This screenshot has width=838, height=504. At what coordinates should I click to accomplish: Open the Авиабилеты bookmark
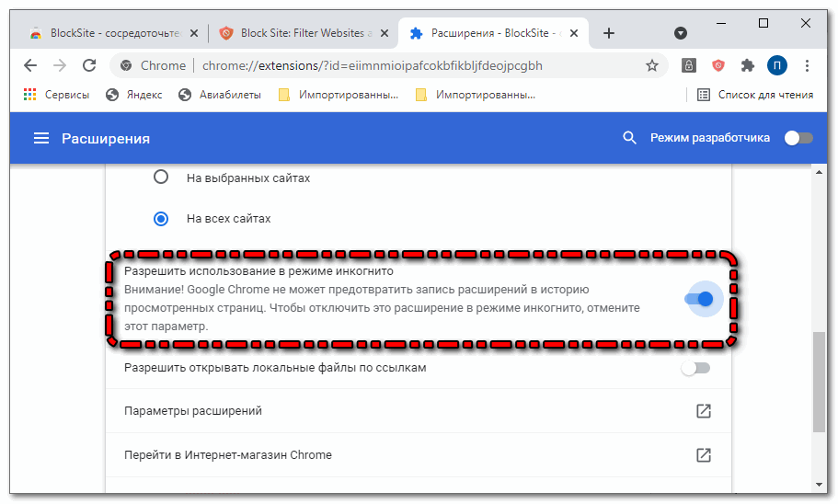tap(220, 95)
